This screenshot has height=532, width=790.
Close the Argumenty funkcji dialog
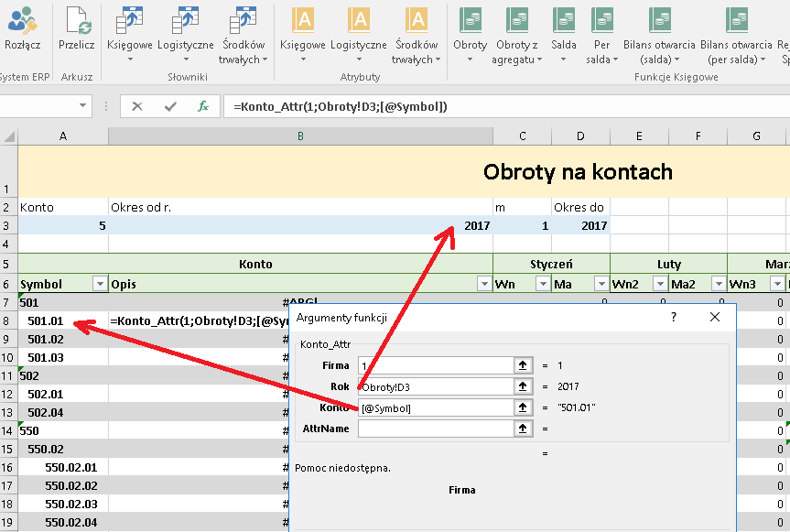coord(714,317)
